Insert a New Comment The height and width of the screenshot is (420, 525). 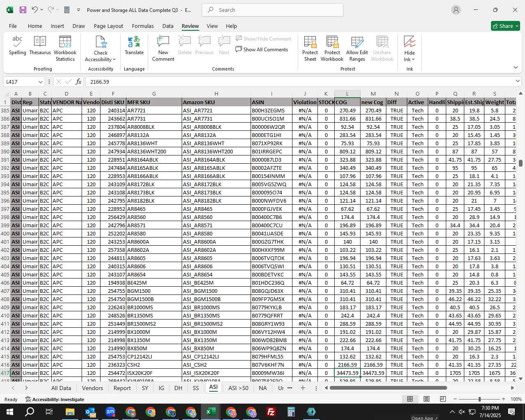coord(163,49)
